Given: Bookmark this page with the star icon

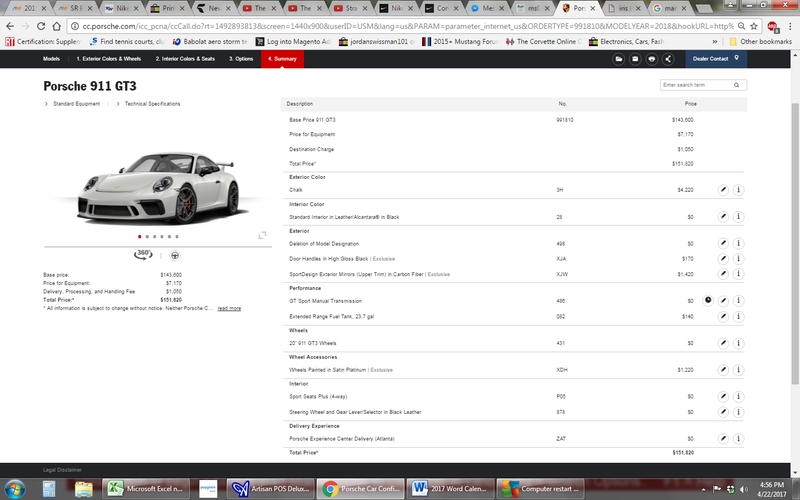Looking at the screenshot, I should [x=754, y=26].
